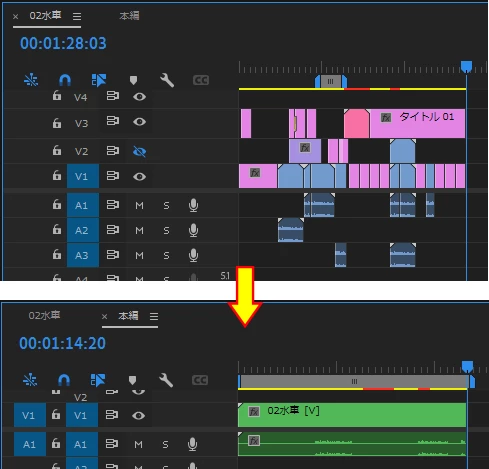The width and height of the screenshot is (489, 469).
Task: Toggle lock on upper A1 track
Action: [57, 204]
